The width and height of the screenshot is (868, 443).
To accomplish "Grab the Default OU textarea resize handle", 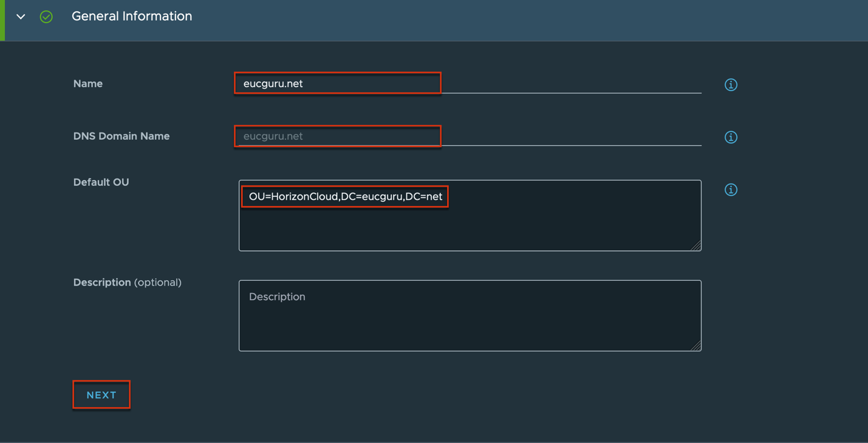I will 696,246.
